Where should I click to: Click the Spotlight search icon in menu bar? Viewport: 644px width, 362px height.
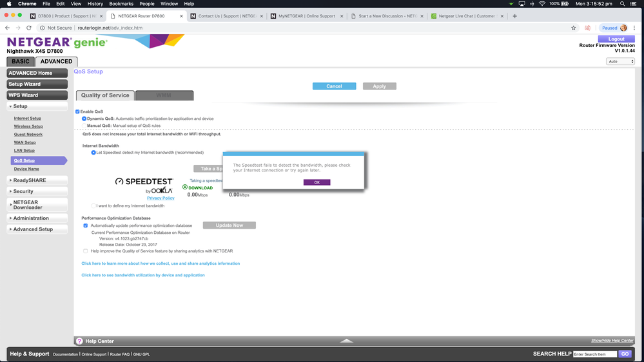pyautogui.click(x=622, y=4)
